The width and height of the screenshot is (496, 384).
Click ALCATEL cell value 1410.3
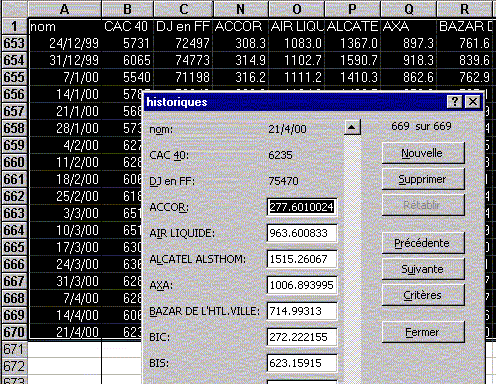click(352, 77)
